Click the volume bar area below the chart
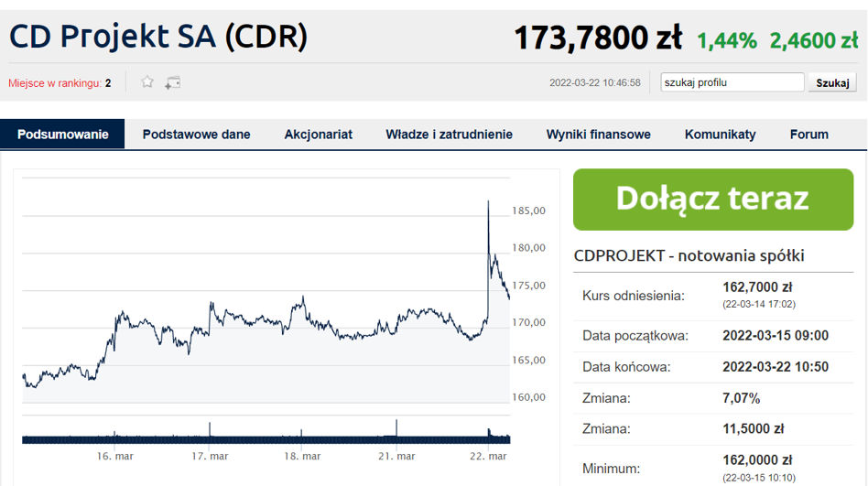 (x=266, y=438)
